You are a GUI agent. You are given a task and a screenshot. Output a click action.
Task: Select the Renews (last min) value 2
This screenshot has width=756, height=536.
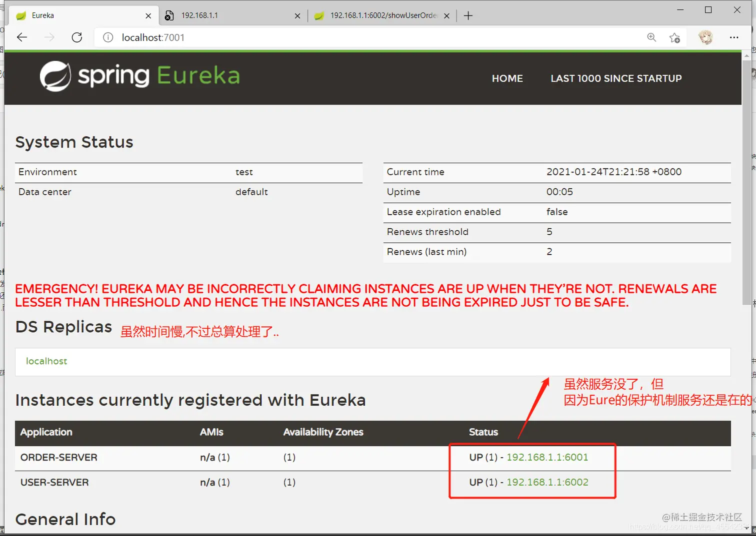pyautogui.click(x=549, y=252)
